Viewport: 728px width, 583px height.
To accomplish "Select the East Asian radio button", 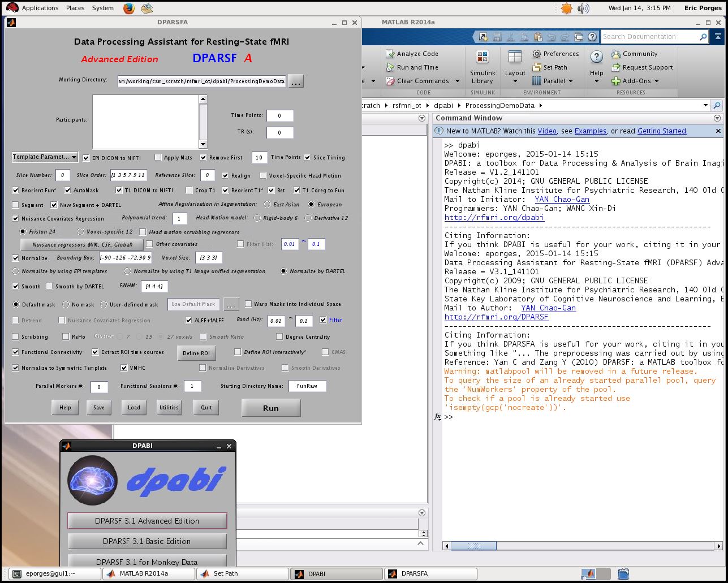I will coord(267,204).
